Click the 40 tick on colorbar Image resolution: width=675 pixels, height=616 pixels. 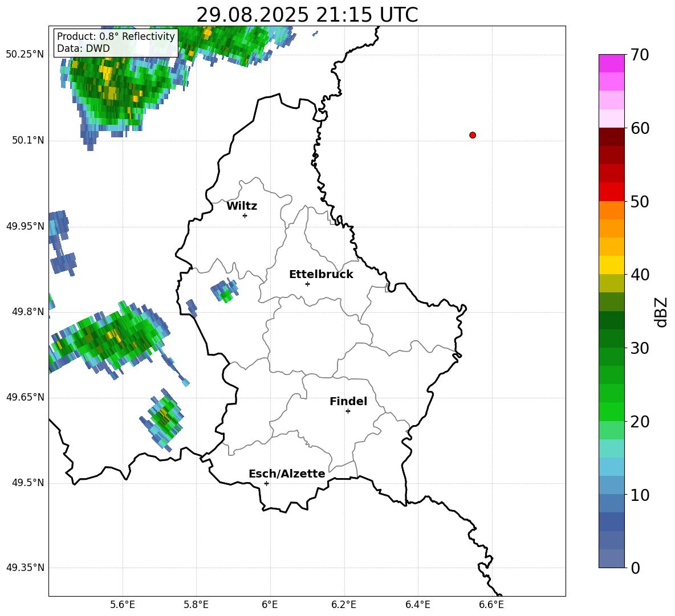(x=640, y=275)
